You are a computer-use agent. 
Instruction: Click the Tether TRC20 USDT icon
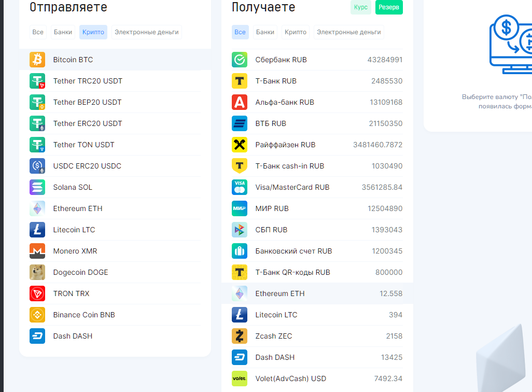pos(37,81)
